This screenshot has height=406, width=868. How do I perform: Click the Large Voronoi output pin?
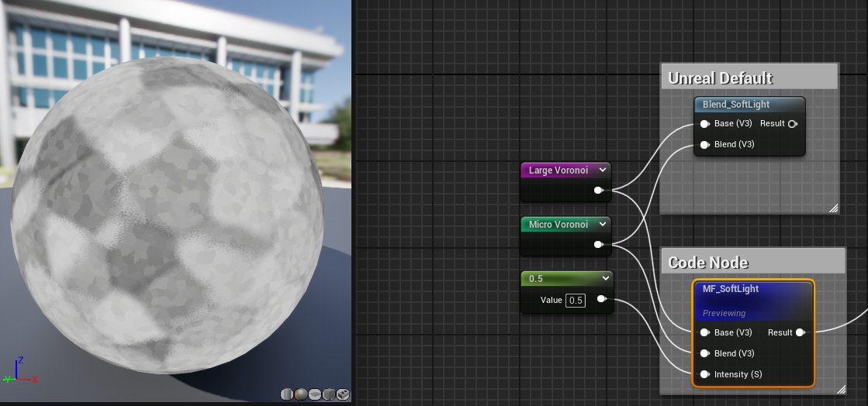598,191
